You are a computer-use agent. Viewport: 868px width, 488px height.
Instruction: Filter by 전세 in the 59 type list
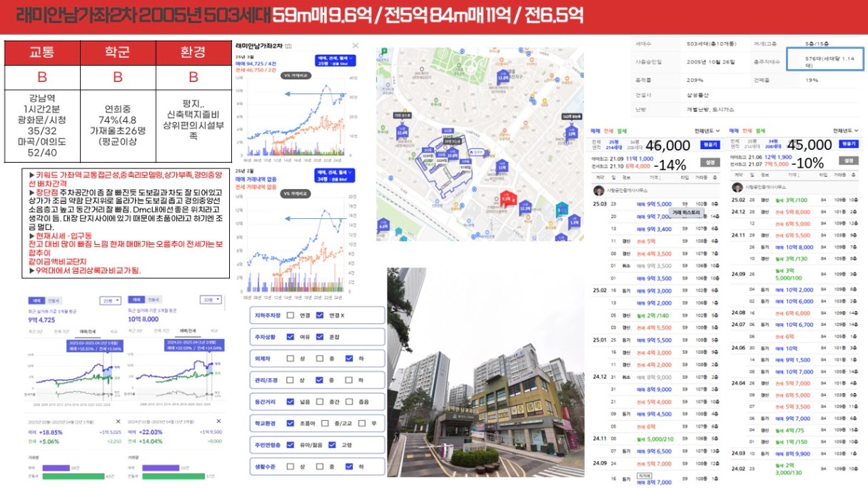click(x=608, y=131)
